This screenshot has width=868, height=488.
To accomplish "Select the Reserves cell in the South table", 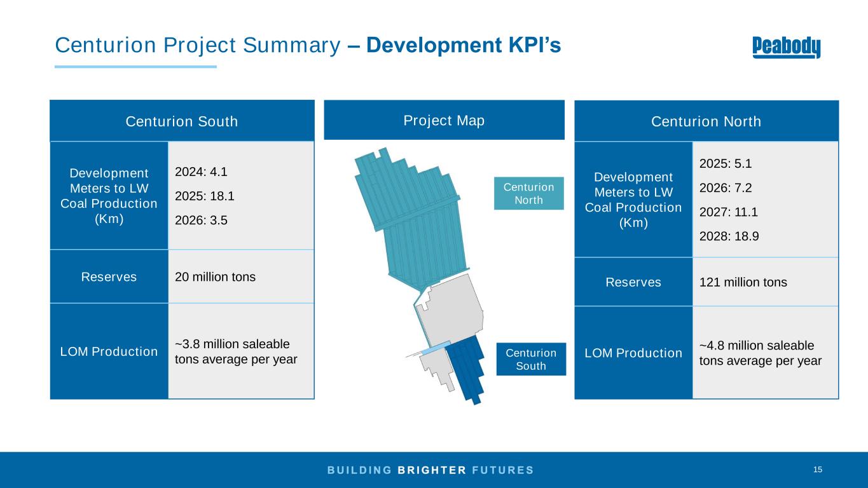I will 109,277.
